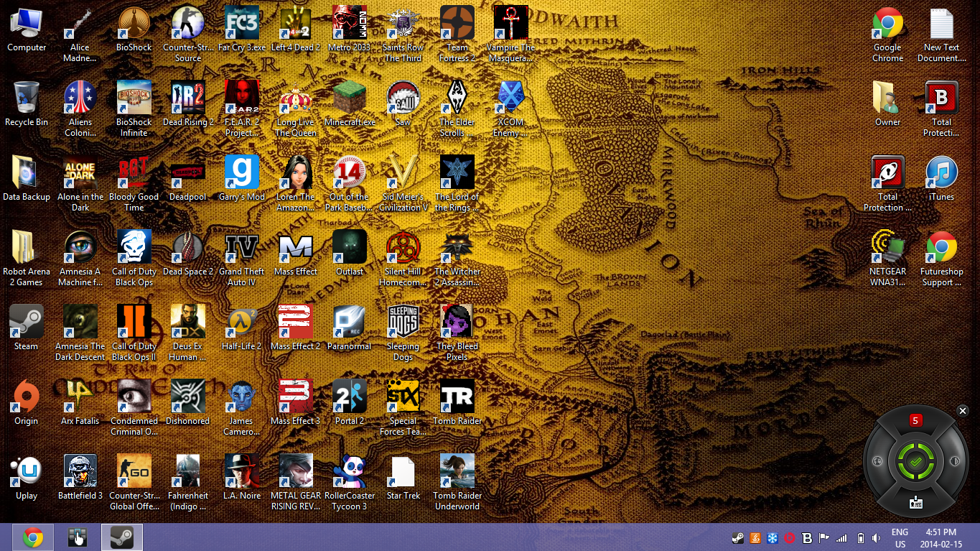
Task: Open the Steam desktop shortcut
Action: pyautogui.click(x=27, y=328)
